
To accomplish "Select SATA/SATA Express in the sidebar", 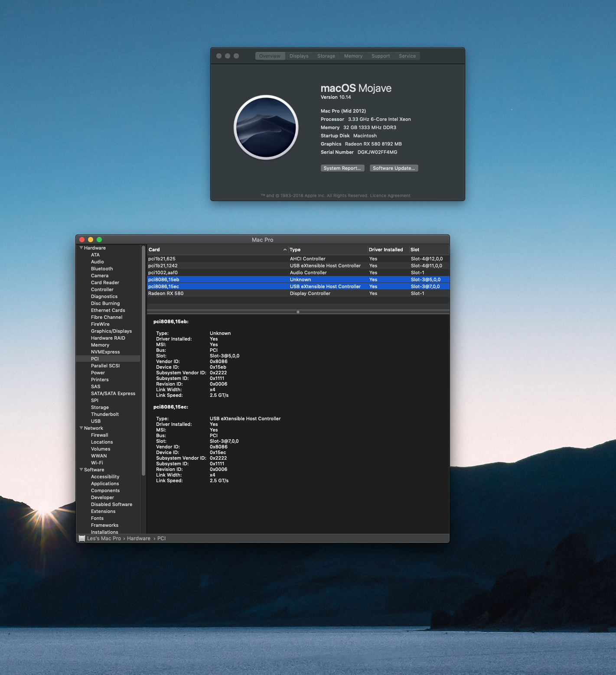I will [x=113, y=393].
